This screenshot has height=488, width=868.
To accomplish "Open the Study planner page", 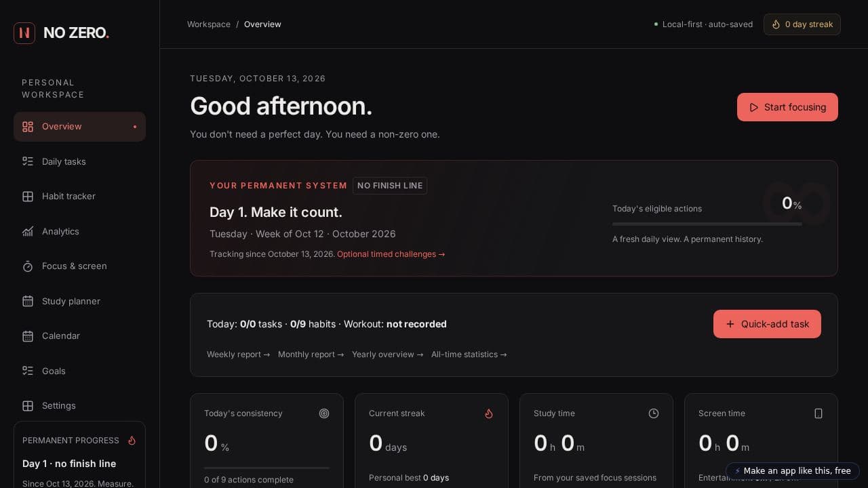I will point(79,301).
